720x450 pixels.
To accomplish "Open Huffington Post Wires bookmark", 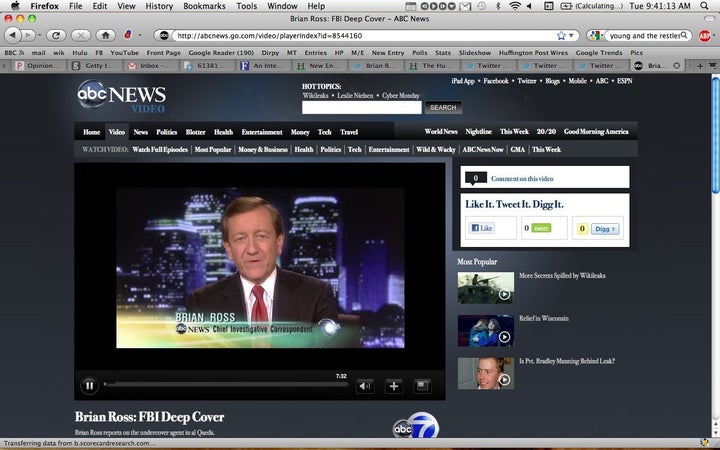I will pos(533,53).
